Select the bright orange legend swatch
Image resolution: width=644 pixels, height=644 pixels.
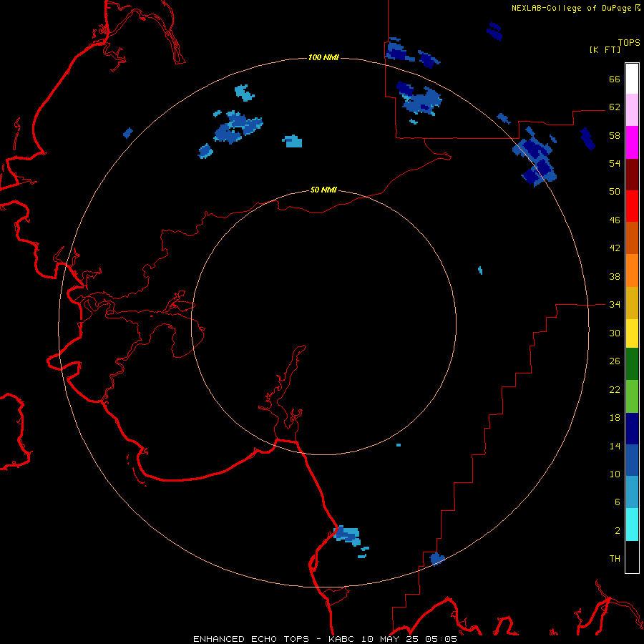(x=632, y=270)
